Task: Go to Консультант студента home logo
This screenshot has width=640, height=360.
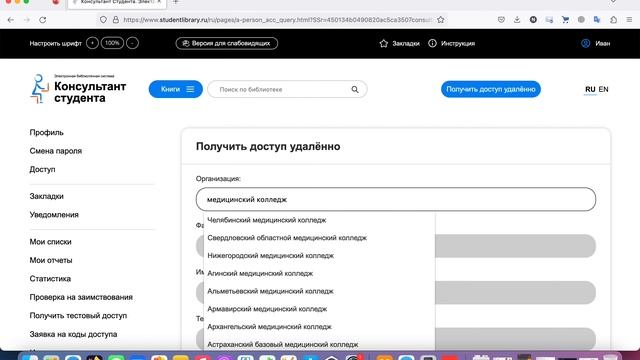Action: pos(78,89)
